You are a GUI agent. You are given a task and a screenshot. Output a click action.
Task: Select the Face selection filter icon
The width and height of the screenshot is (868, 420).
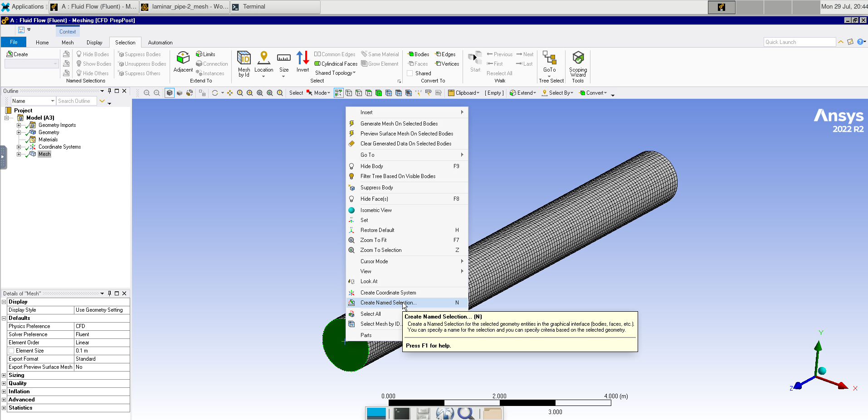(369, 93)
